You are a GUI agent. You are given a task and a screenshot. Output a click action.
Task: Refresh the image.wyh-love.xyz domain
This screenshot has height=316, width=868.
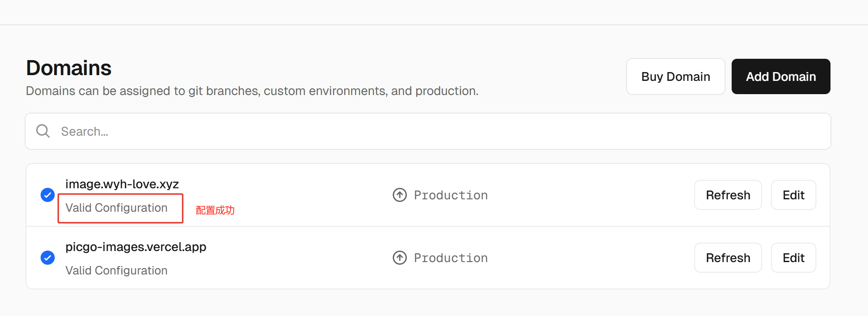pos(728,195)
